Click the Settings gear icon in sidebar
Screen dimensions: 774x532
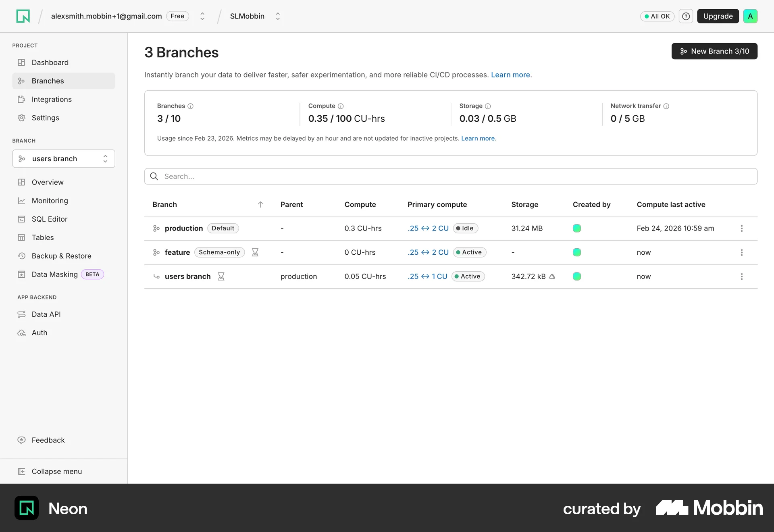click(21, 118)
